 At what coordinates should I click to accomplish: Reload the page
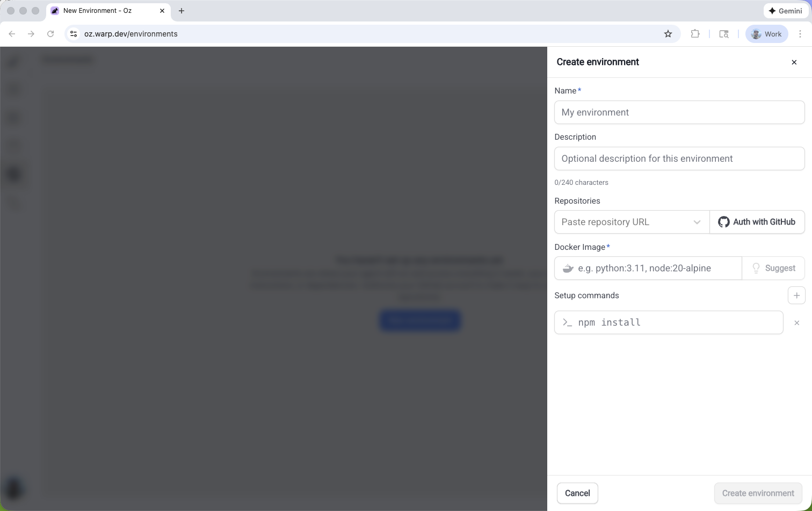tap(50, 34)
